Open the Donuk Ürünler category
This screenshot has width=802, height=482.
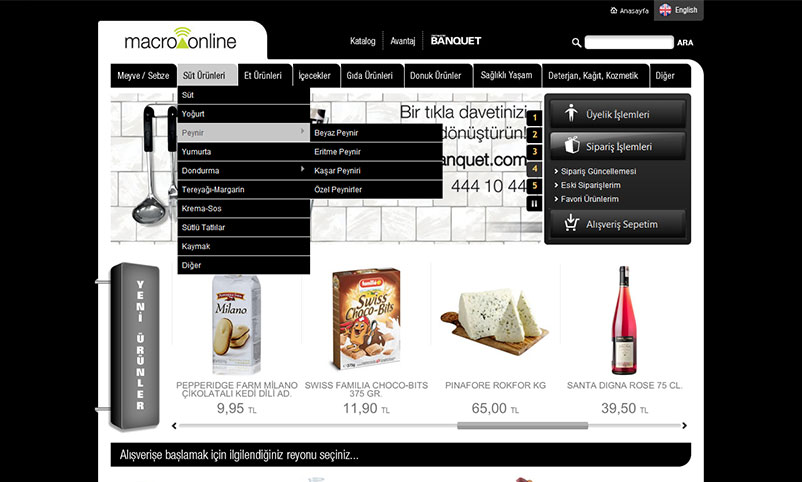(x=436, y=76)
